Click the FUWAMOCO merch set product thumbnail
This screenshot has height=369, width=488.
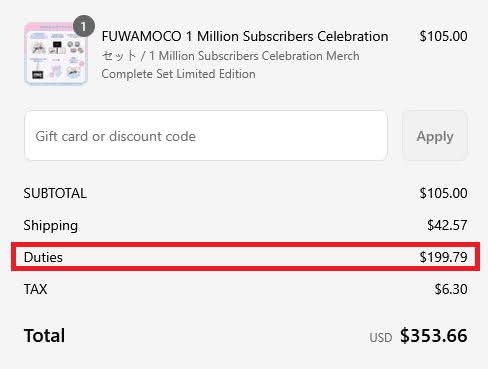coord(56,53)
